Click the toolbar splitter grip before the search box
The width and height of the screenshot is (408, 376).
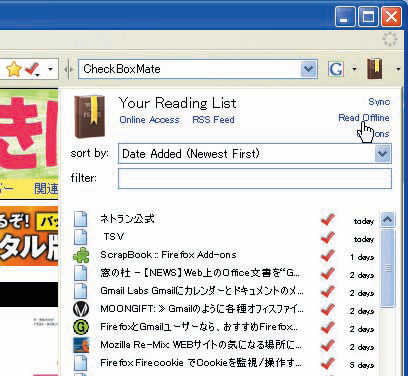(69, 69)
